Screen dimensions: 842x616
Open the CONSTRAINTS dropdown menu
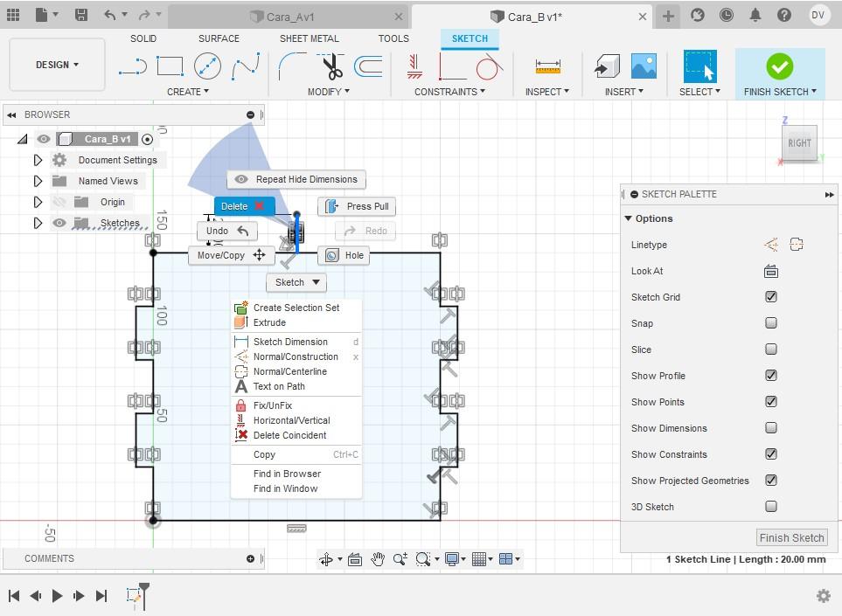(449, 92)
